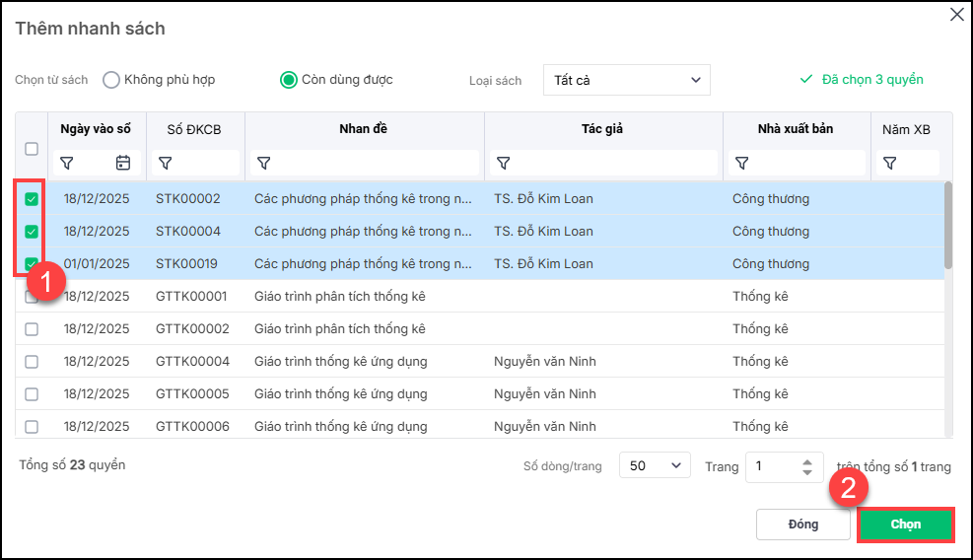Click the filter icon under Nhan đề

pyautogui.click(x=264, y=163)
